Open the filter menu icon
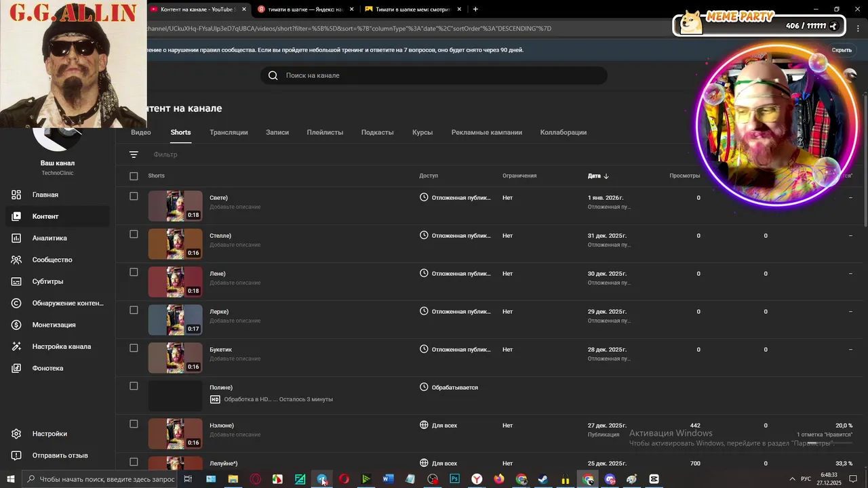This screenshot has height=488, width=868. (x=134, y=155)
